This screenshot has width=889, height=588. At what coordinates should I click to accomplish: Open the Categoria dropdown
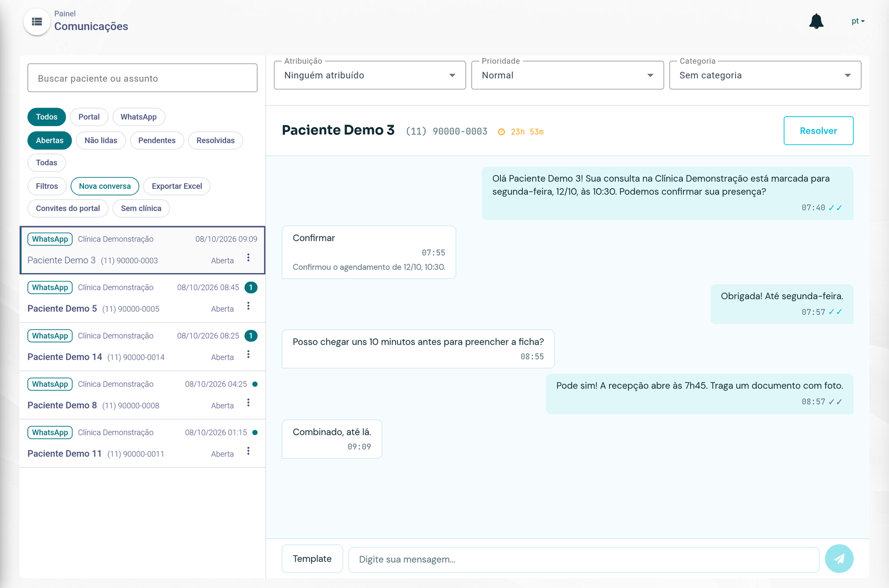[x=765, y=76]
